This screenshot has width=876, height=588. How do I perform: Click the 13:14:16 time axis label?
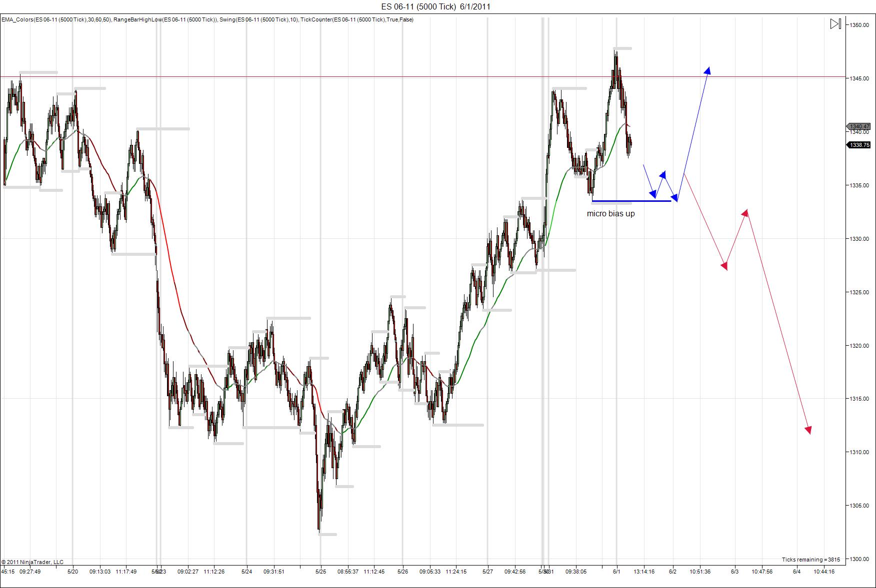(644, 572)
